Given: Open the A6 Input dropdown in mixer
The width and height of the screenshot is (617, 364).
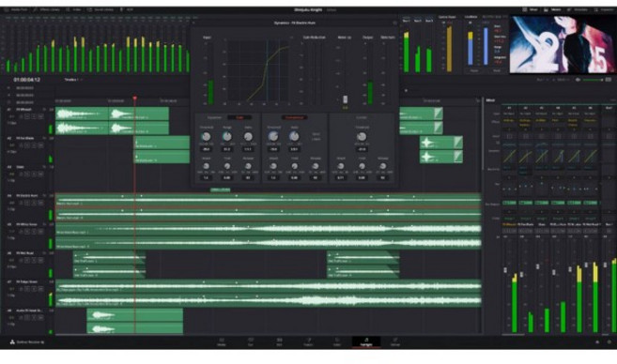Looking at the screenshot, I should pyautogui.click(x=590, y=114).
